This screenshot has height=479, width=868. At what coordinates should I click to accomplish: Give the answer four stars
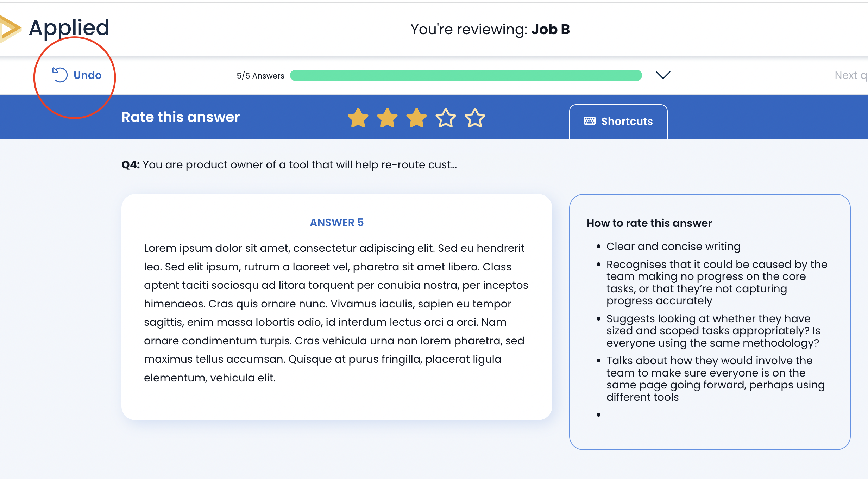pyautogui.click(x=446, y=118)
